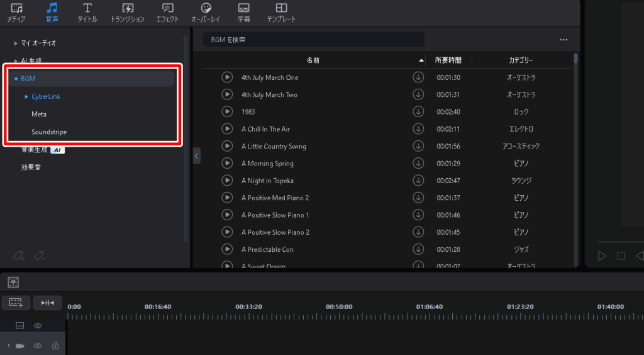Switch to the トランジション tab
This screenshot has height=355, width=644.
(127, 12)
